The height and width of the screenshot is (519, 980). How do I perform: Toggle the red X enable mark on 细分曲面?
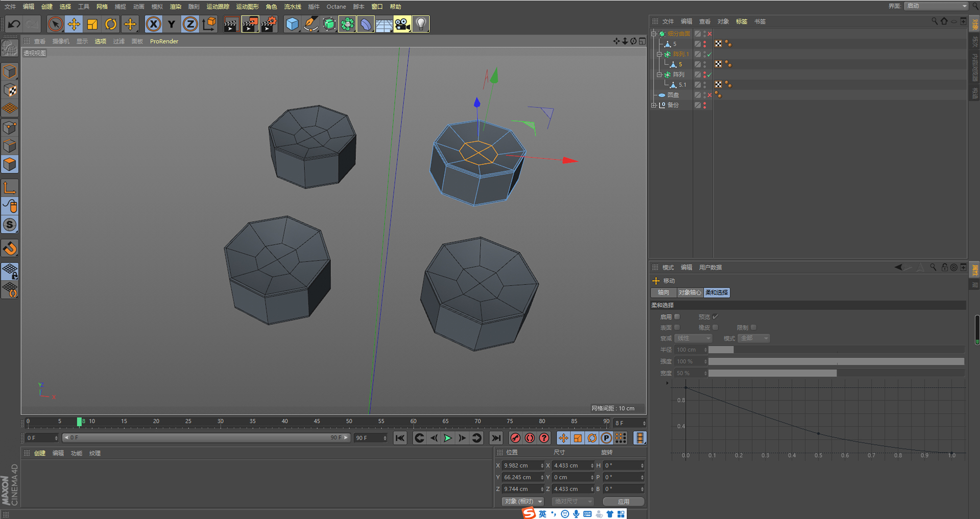click(x=710, y=34)
